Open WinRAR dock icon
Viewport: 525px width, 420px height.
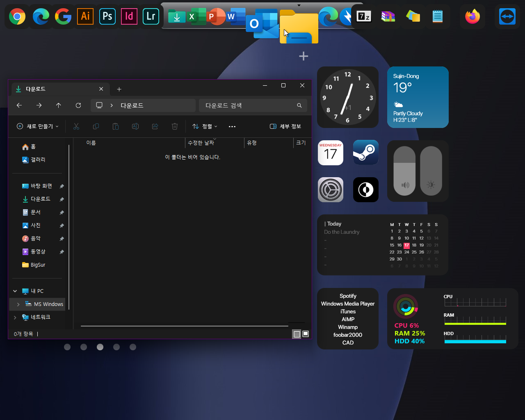pos(388,16)
